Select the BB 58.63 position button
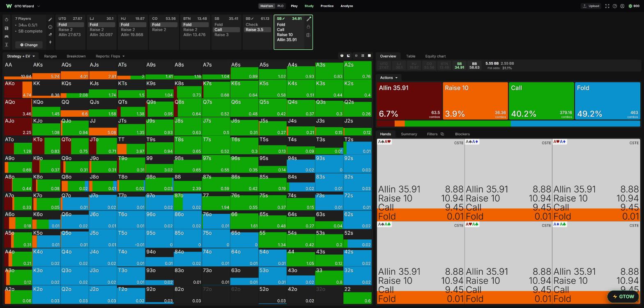The image size is (644, 308). 474,66
